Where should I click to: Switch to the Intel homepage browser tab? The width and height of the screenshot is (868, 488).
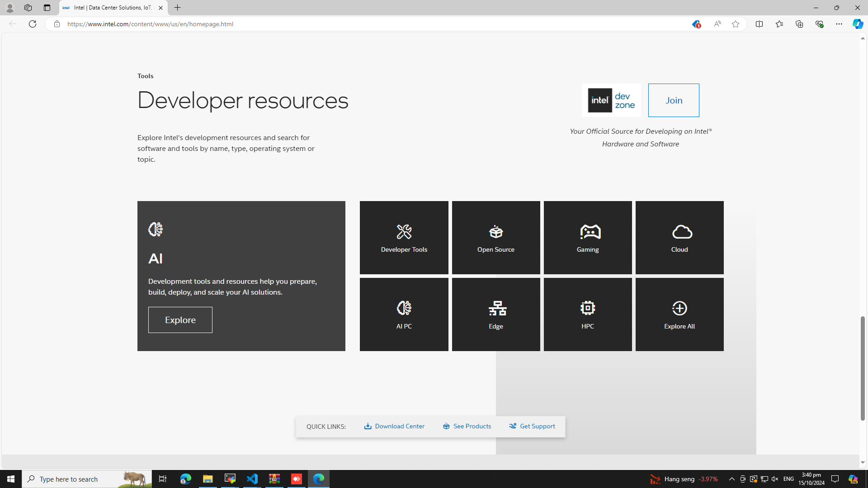point(108,8)
